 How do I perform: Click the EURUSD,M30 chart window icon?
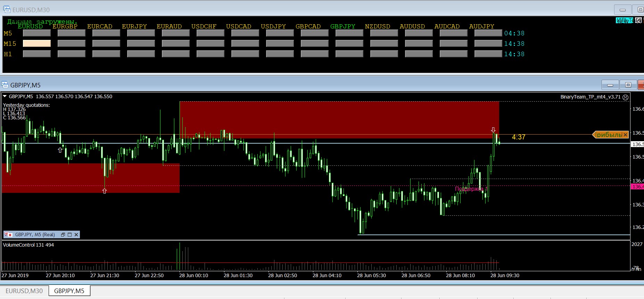point(7,10)
